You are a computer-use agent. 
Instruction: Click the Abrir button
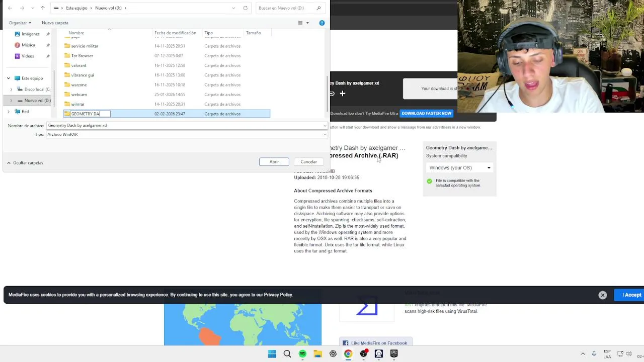[x=274, y=161]
